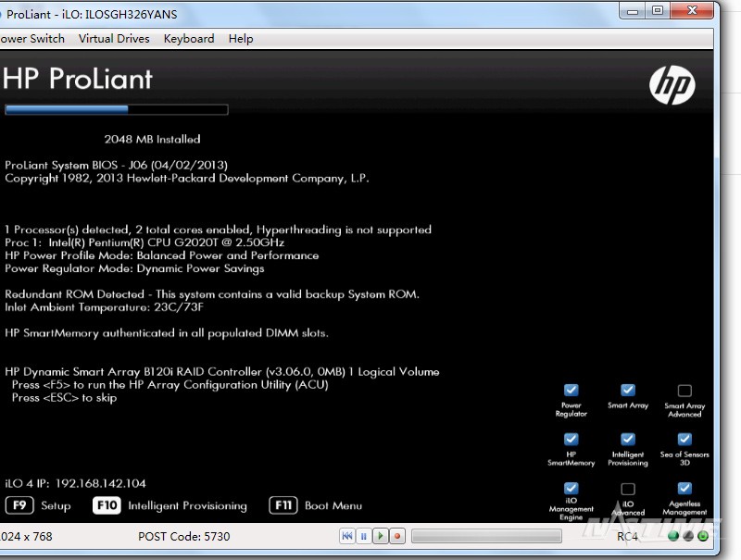Click the gray status indicator

tap(688, 536)
